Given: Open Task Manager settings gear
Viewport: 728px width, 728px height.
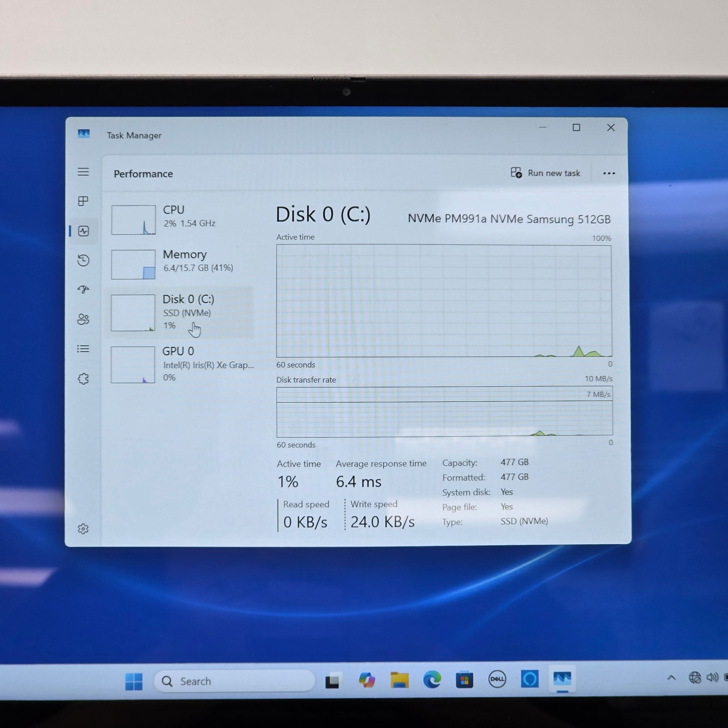Looking at the screenshot, I should coord(83,529).
